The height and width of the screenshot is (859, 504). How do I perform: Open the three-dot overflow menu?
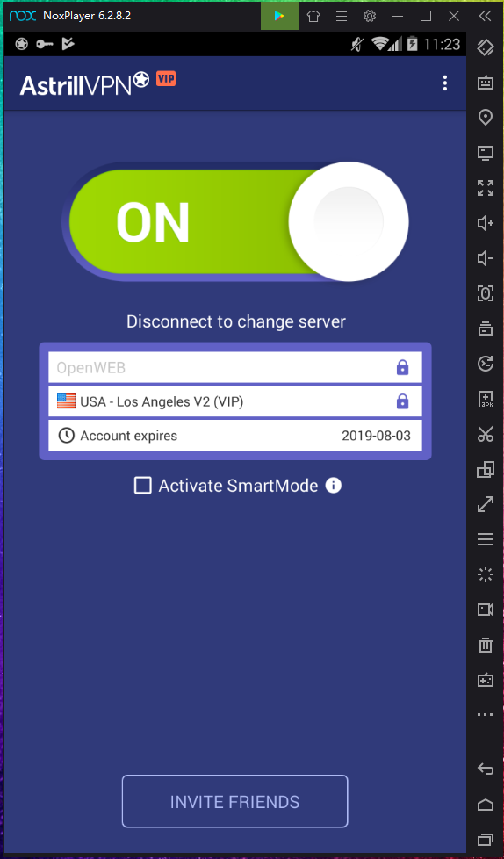click(x=445, y=83)
